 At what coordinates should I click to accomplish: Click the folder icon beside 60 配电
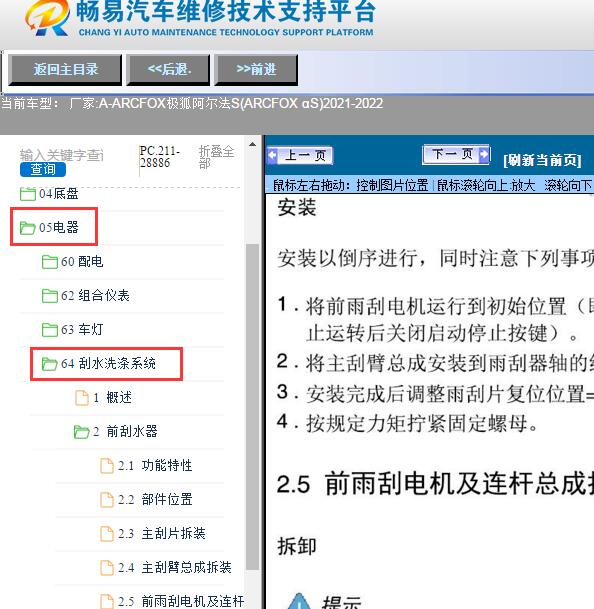point(50,262)
